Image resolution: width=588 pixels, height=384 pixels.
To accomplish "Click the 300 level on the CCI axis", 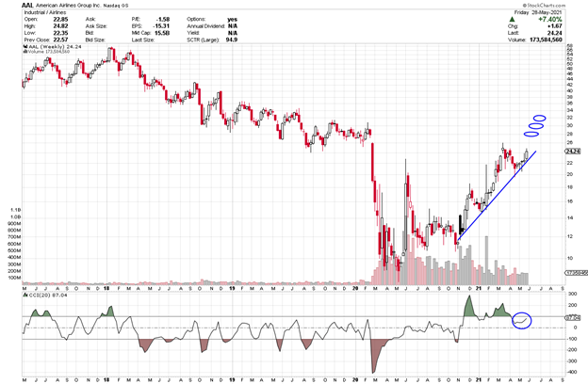I will 572,294.
